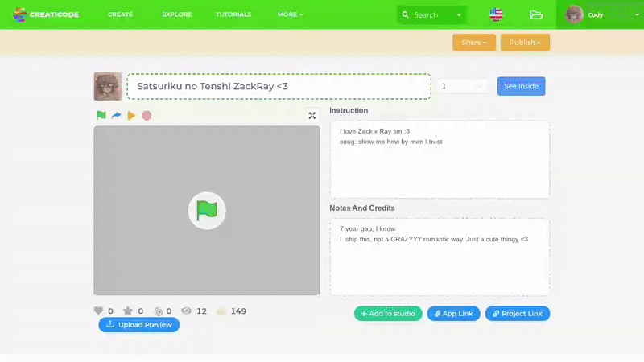Click the green flag icon above the stage
Image resolution: width=644 pixels, height=362 pixels.
101,116
